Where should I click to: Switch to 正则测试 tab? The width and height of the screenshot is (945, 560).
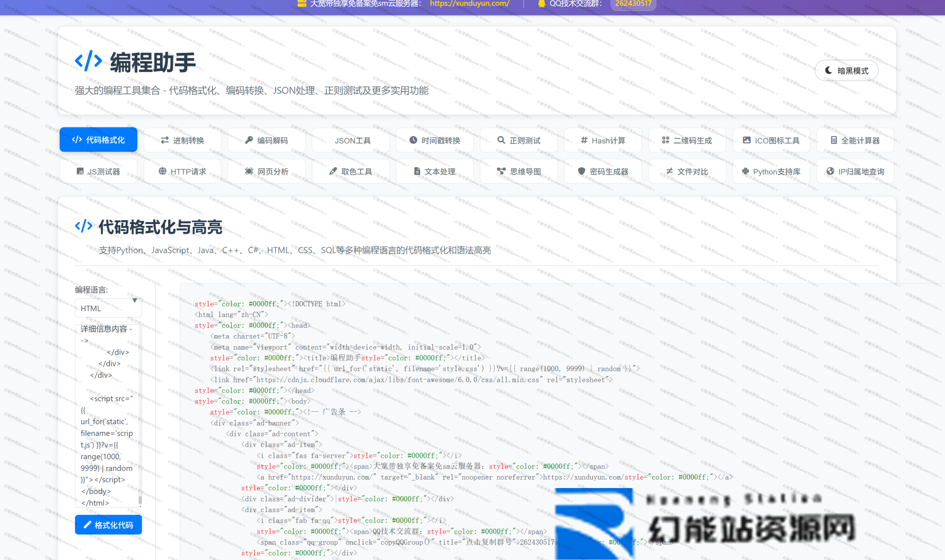(x=519, y=141)
